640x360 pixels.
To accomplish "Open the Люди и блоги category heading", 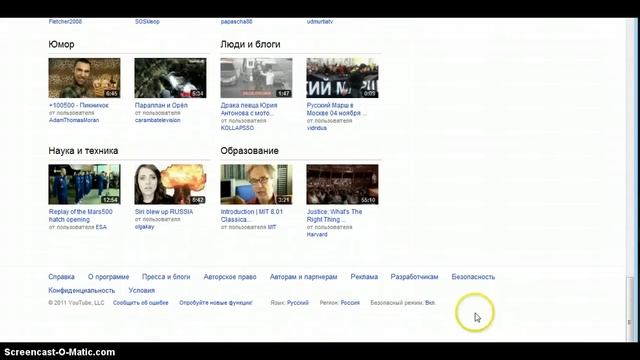I will point(250,44).
